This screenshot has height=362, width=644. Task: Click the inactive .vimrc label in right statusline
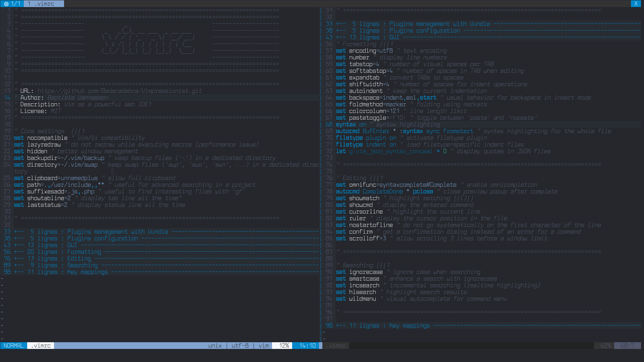[336, 346]
